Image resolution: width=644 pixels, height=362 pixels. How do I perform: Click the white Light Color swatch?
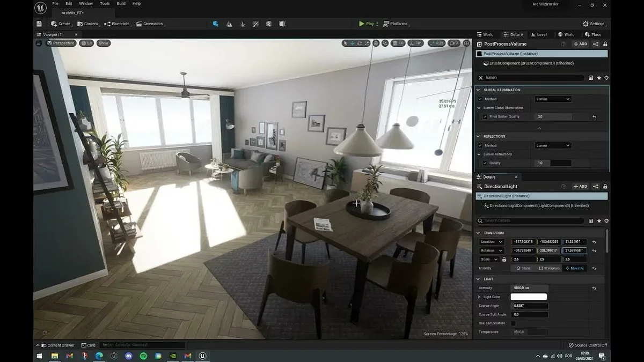[x=528, y=297]
